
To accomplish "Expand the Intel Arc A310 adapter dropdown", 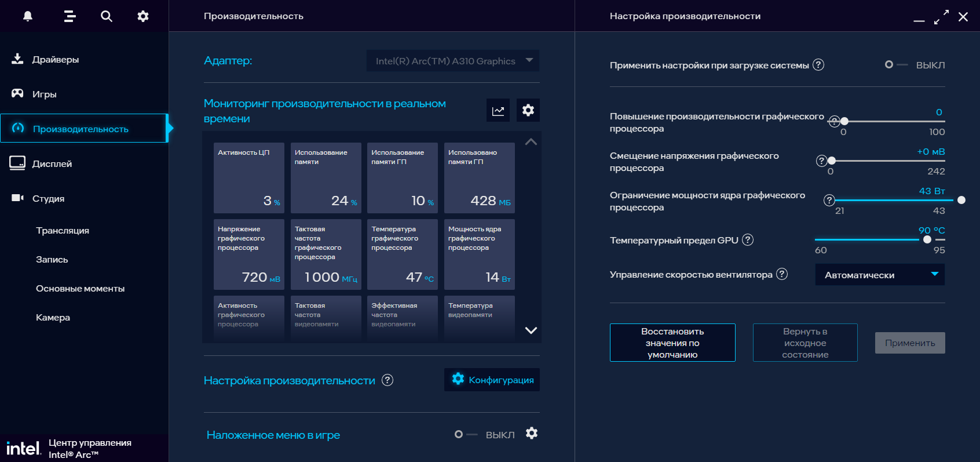I will (x=453, y=61).
